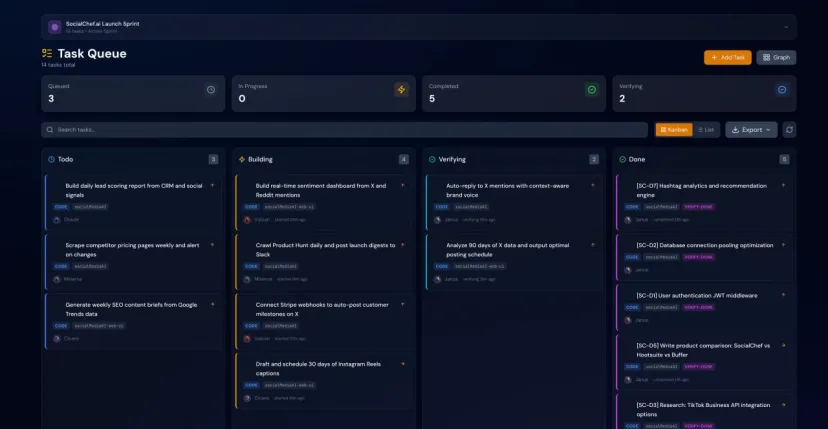Image resolution: width=828 pixels, height=429 pixels.
Task: Click Janus avatar on Auto-reply card
Action: (437, 220)
